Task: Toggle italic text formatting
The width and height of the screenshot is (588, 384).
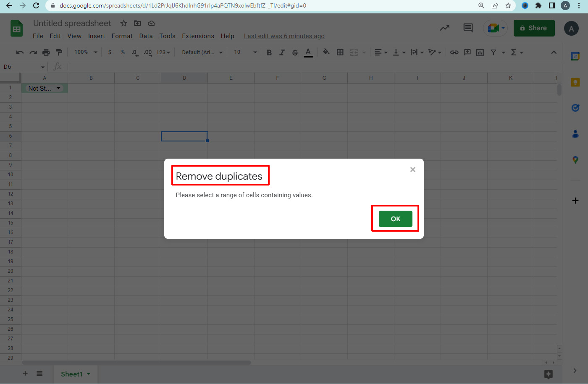Action: (282, 52)
